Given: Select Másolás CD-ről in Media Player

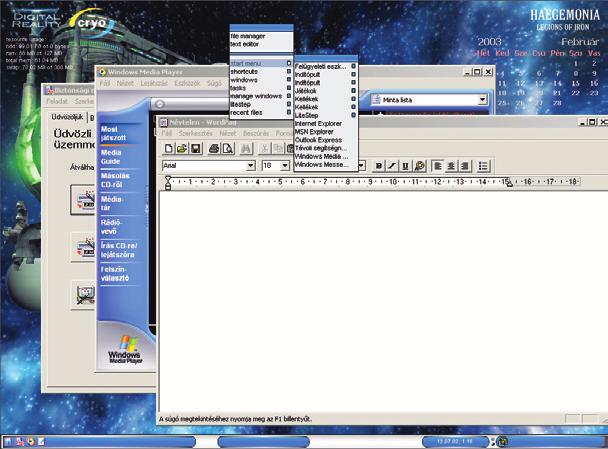Looking at the screenshot, I should 115,180.
